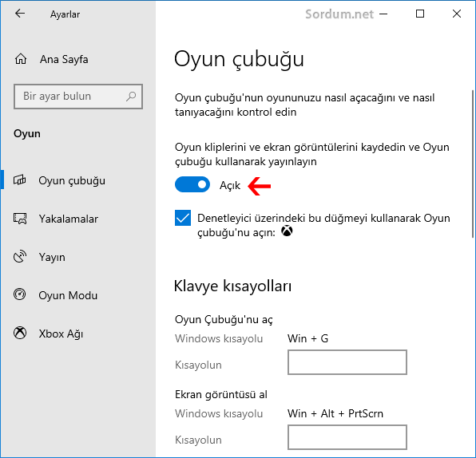This screenshot has height=458, width=476.
Task: Close the Ayarlar window
Action: tap(457, 14)
